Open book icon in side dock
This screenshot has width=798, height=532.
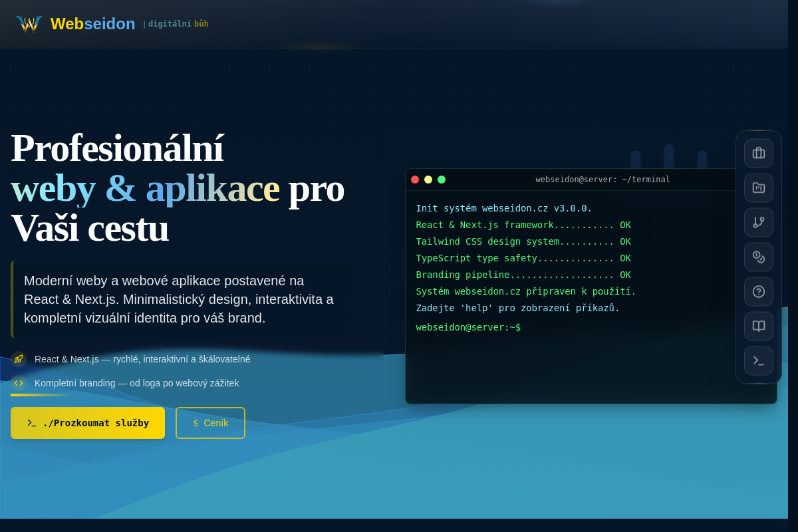pos(759,326)
